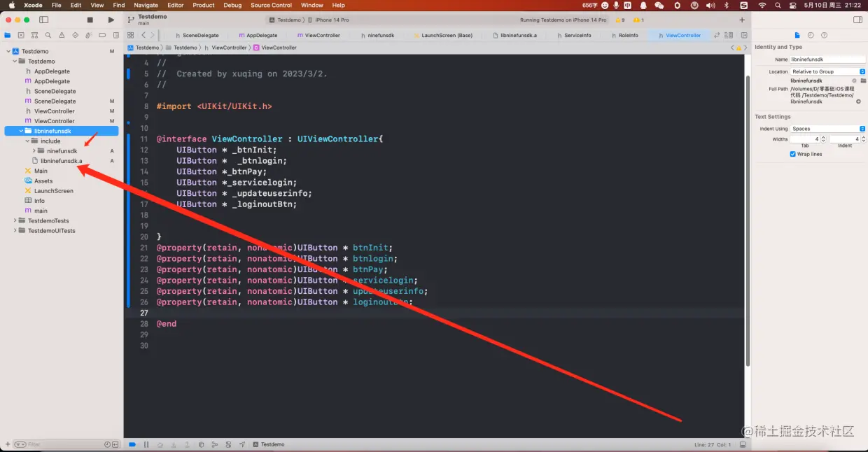This screenshot has height=452, width=868.
Task: Switch to the ServiceInfo tab
Action: click(x=574, y=35)
